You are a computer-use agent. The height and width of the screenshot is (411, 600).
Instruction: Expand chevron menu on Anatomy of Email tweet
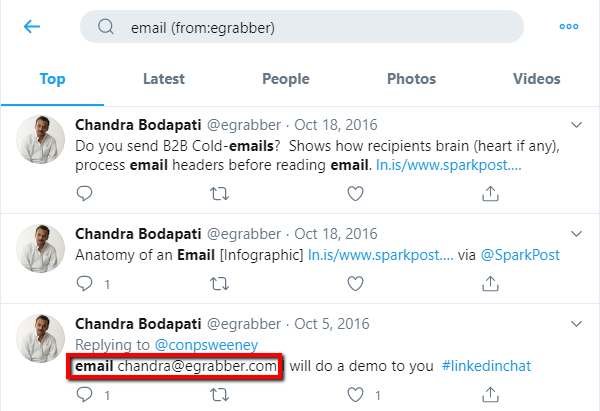click(x=576, y=234)
